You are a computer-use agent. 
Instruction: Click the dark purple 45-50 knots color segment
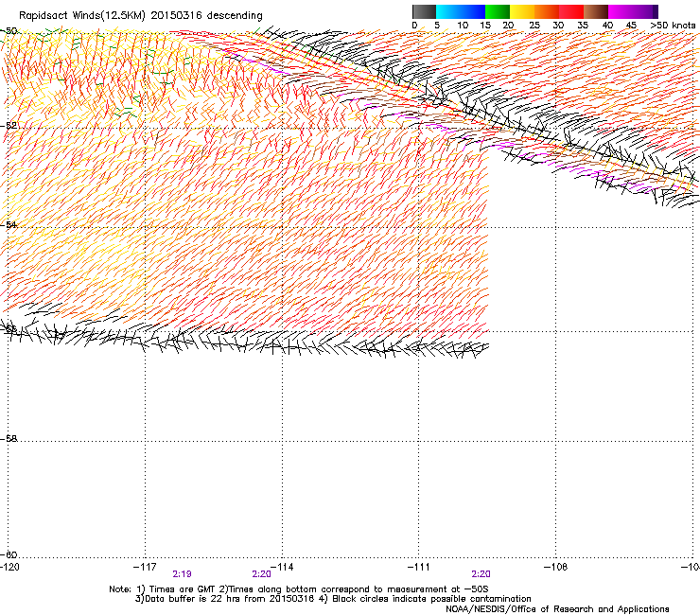pyautogui.click(x=645, y=11)
